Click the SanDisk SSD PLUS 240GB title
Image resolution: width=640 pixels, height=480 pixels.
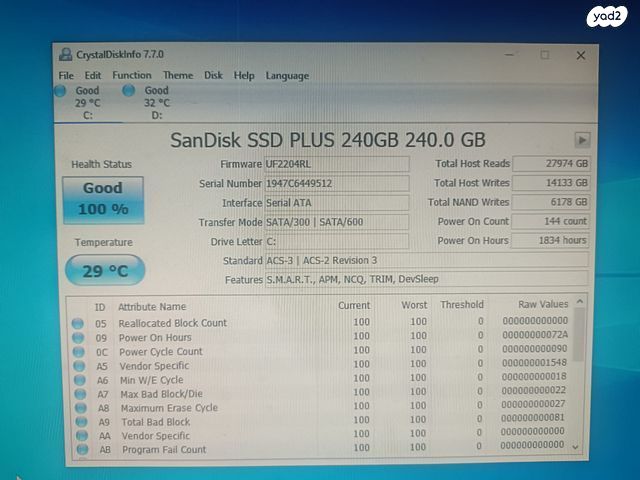coord(328,140)
